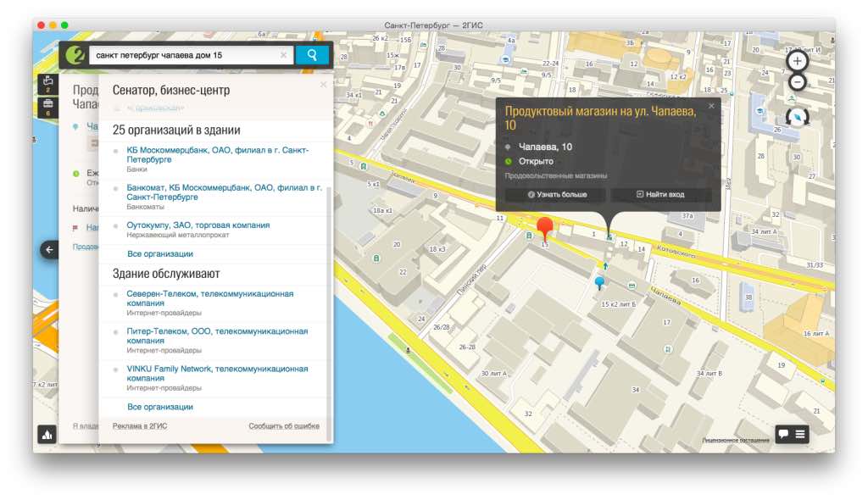Click the Сообщить об ошибке link

coord(284,425)
